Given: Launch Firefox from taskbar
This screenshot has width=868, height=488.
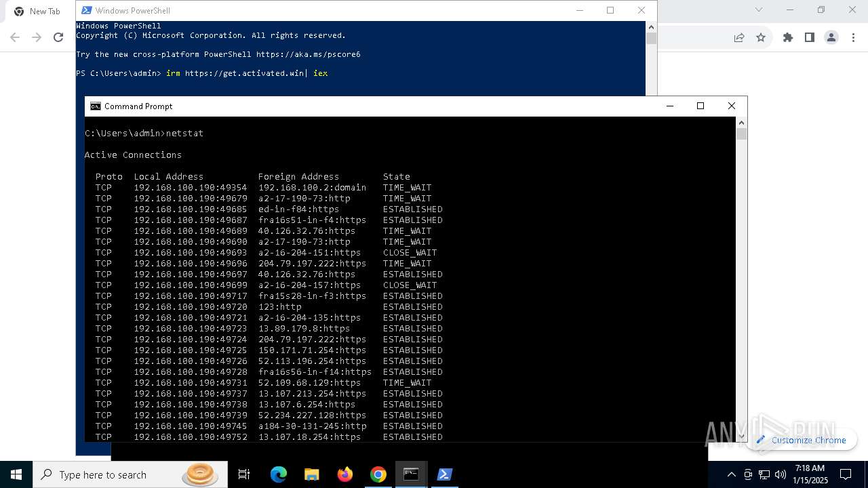Looking at the screenshot, I should (345, 474).
